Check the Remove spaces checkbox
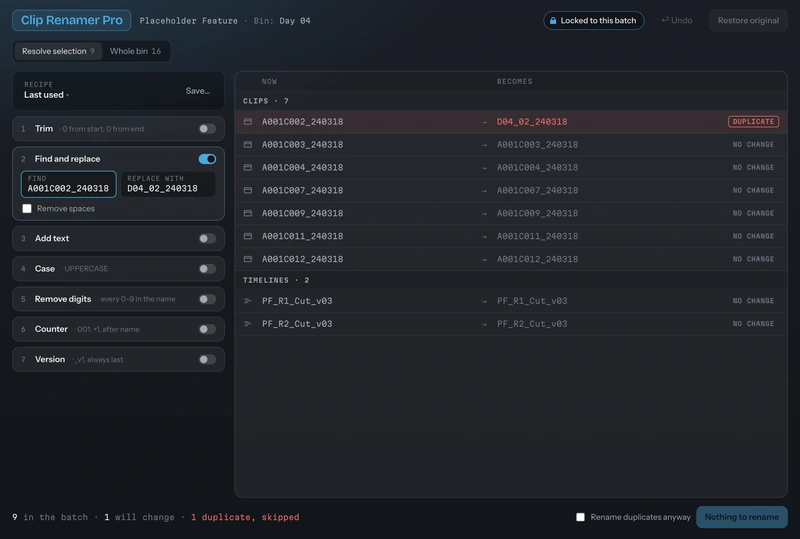 [x=27, y=209]
